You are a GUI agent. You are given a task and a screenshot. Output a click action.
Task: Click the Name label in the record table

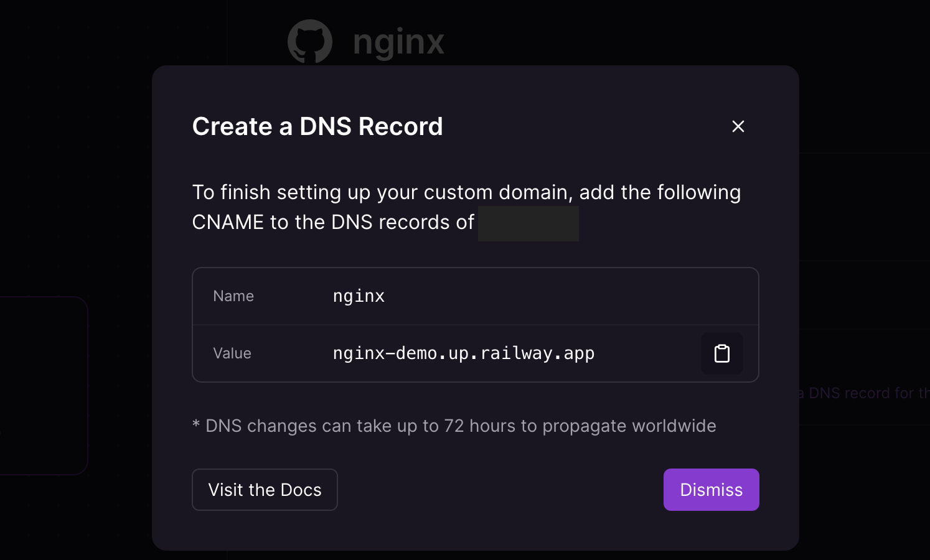tap(233, 296)
